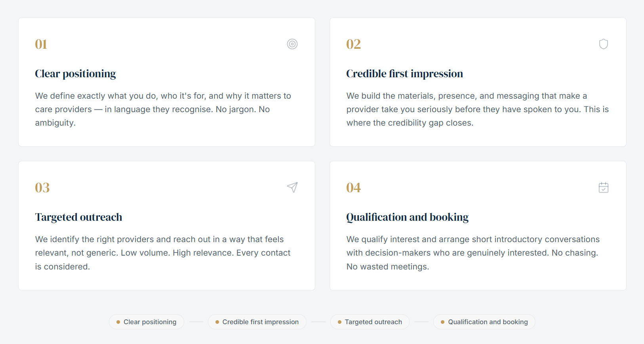Viewport: 644px width, 344px height.
Task: Click the calendar check icon in card 04
Action: tap(603, 187)
